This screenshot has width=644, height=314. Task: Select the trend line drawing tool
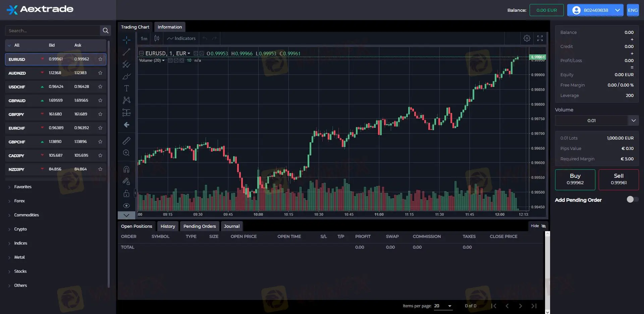pos(126,52)
